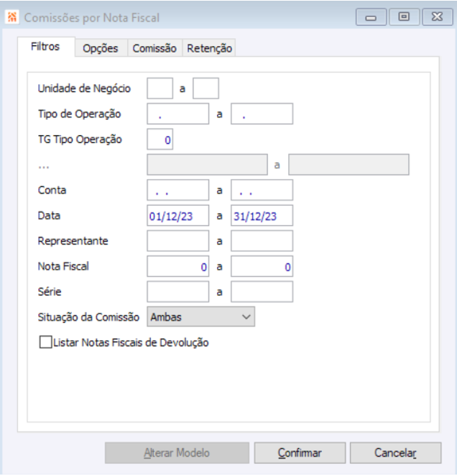Viewport: 457px width, 476px height.
Task: Click the TG Tipo Operação field
Action: tap(160, 139)
